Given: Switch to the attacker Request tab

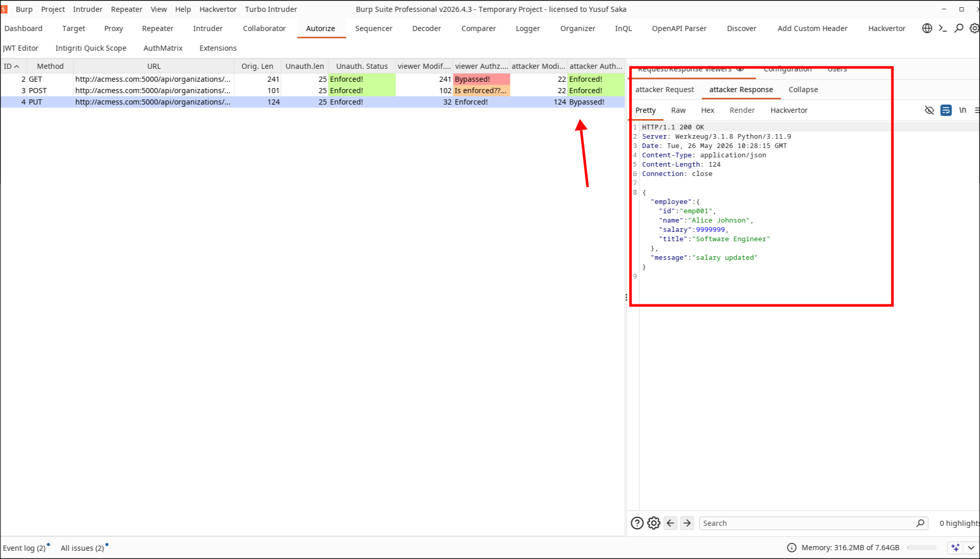Looking at the screenshot, I should click(x=664, y=90).
